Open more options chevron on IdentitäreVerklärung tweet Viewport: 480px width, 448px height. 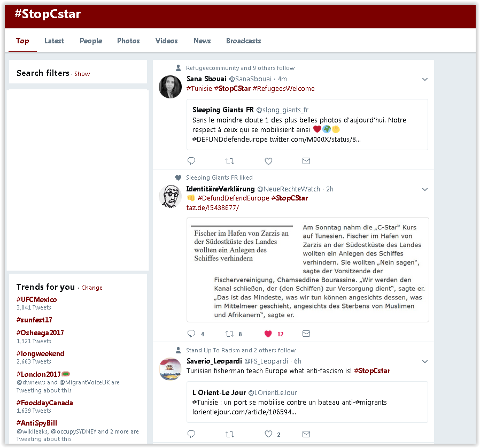pyautogui.click(x=425, y=189)
